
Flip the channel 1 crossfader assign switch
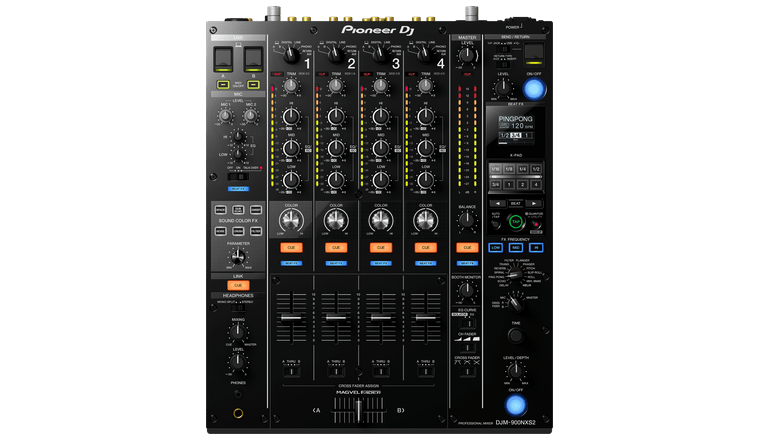click(x=291, y=373)
